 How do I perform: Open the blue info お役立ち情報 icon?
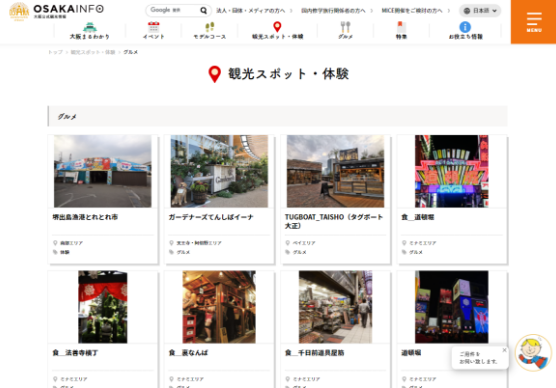(465, 27)
